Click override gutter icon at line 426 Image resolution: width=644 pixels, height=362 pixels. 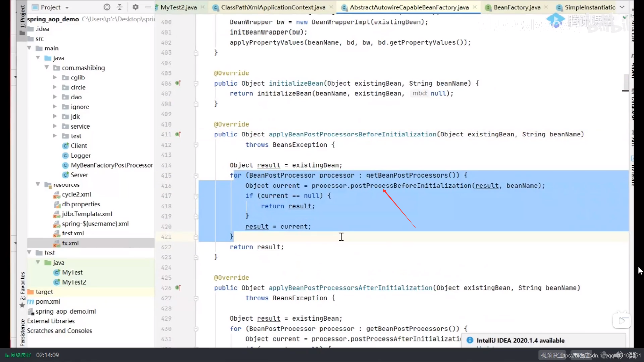(178, 288)
